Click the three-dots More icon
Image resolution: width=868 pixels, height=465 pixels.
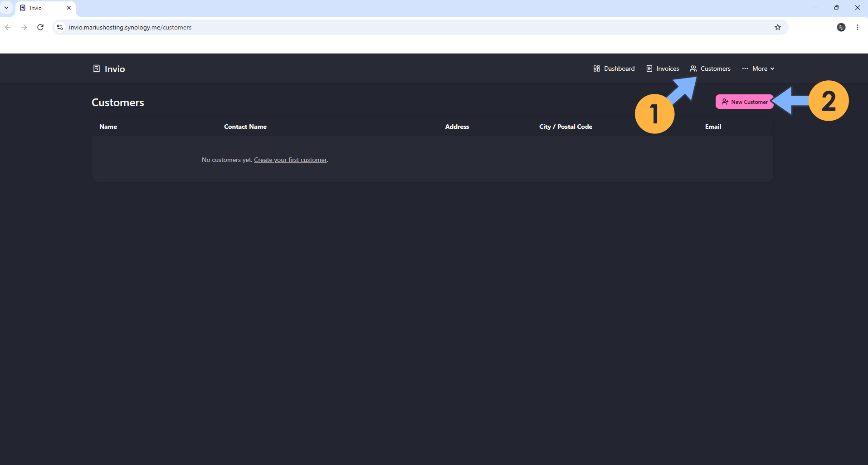745,69
